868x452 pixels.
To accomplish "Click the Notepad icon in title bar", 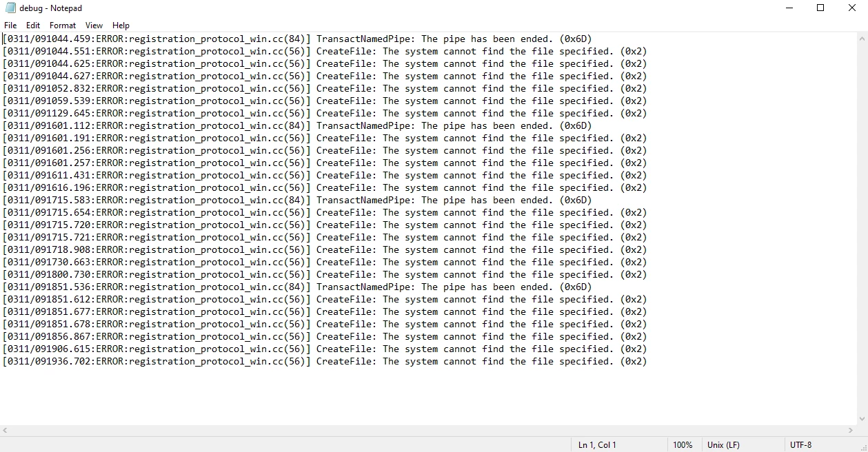I will click(10, 8).
